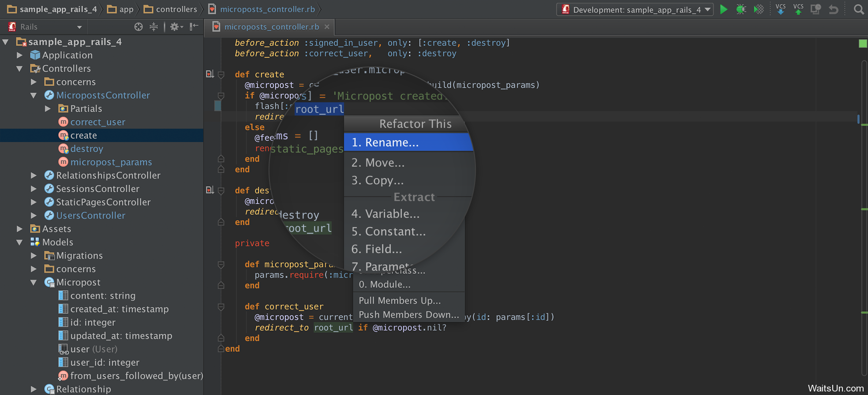The width and height of the screenshot is (868, 395).
Task: Switch to microposts_controller.rb editor tab
Action: pos(271,27)
